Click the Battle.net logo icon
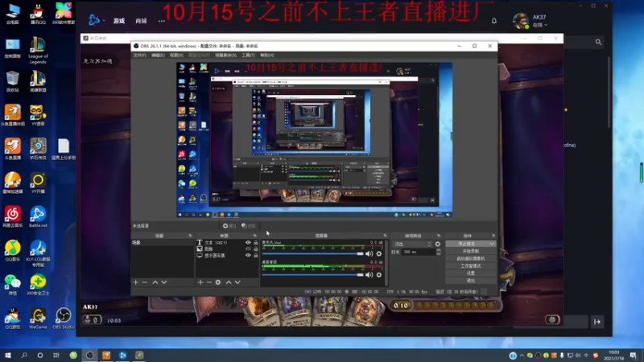 [94, 19]
